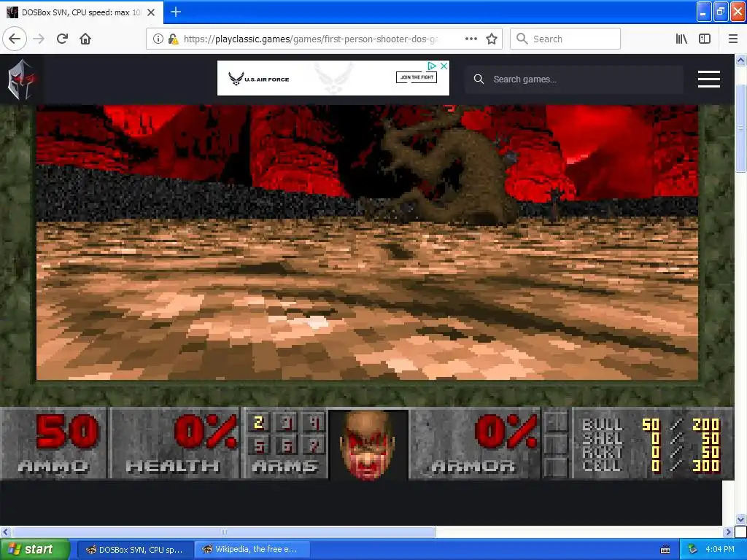Toggle the browser sidebar icon

(705, 39)
